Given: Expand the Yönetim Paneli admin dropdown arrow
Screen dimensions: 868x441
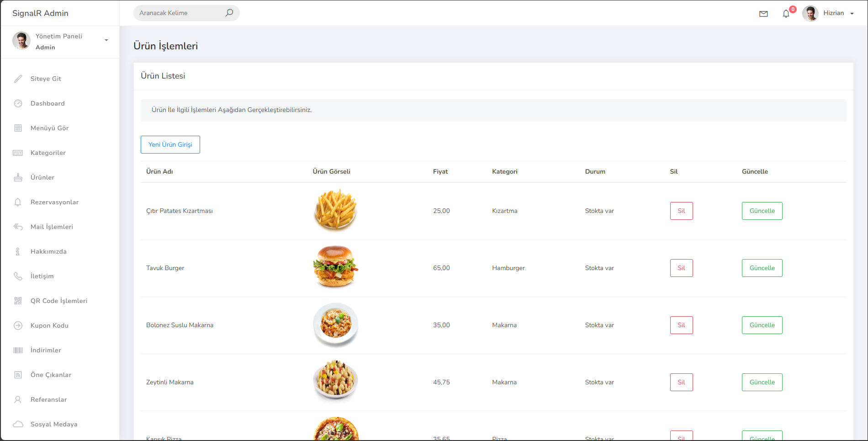Looking at the screenshot, I should click(106, 40).
